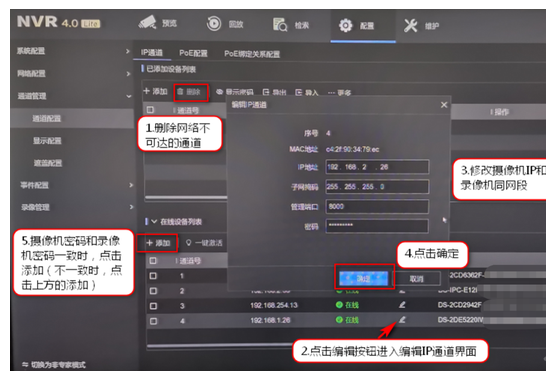The image size is (546, 371).
Task: Collapse the 在线设备列表 section chevron
Action: 154,221
